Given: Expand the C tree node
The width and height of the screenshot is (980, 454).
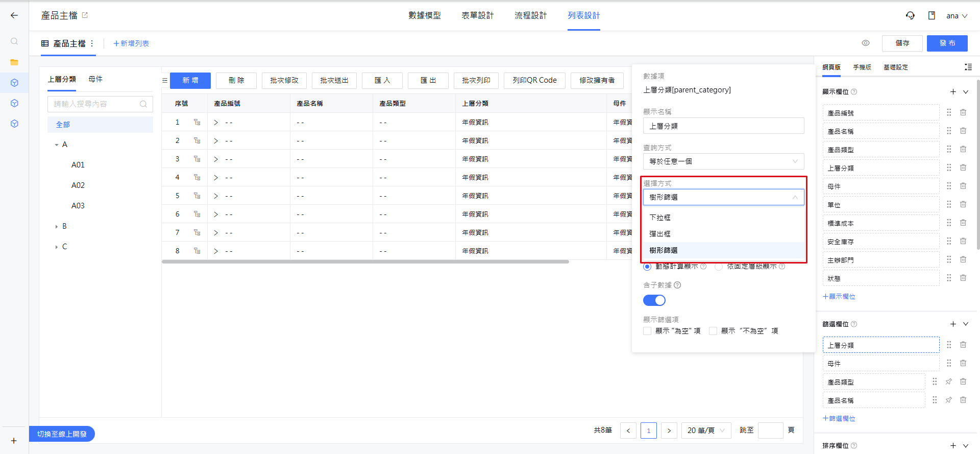Looking at the screenshot, I should click(x=56, y=247).
